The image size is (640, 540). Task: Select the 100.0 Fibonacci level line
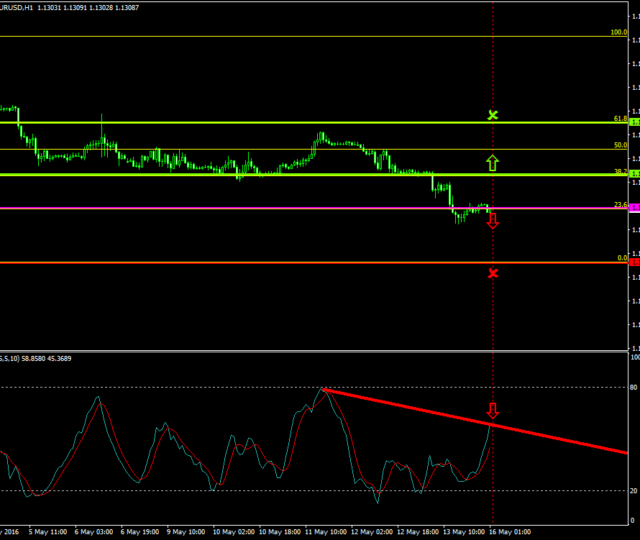tap(300, 37)
